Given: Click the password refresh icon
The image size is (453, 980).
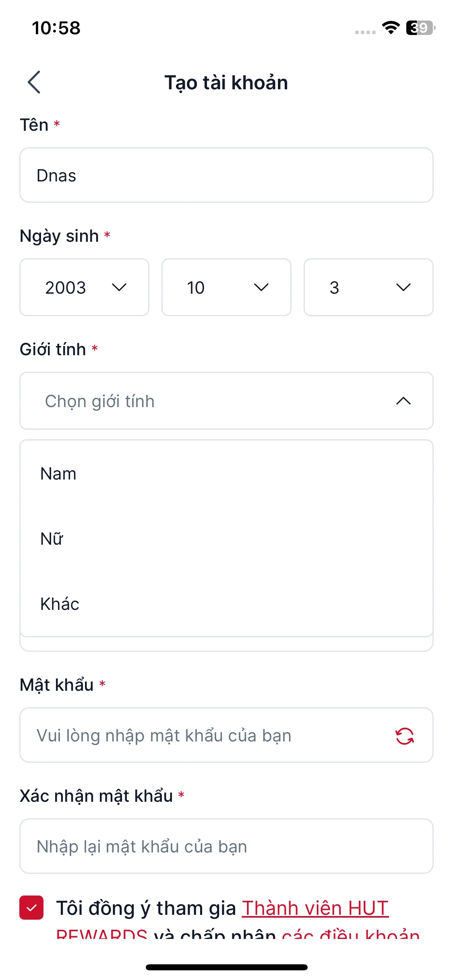Looking at the screenshot, I should [x=404, y=736].
